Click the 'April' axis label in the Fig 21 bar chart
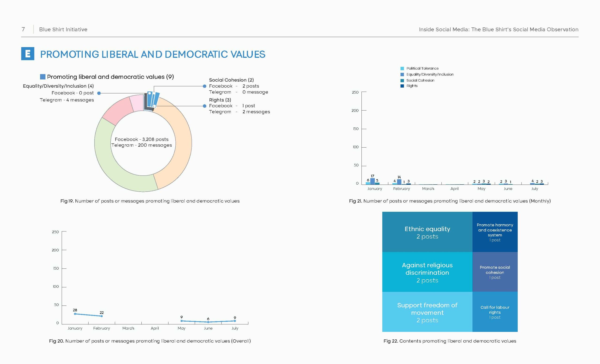Viewport: 600px width, 364px height. [x=455, y=189]
